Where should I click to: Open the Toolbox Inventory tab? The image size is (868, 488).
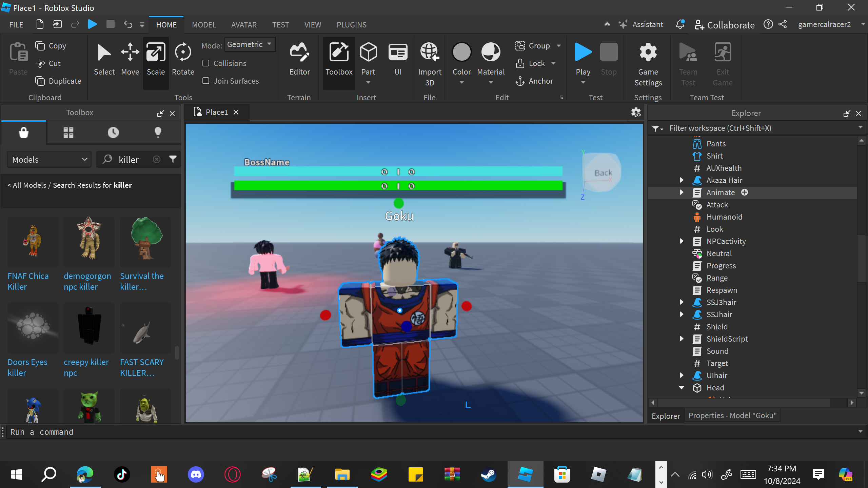pos(68,133)
